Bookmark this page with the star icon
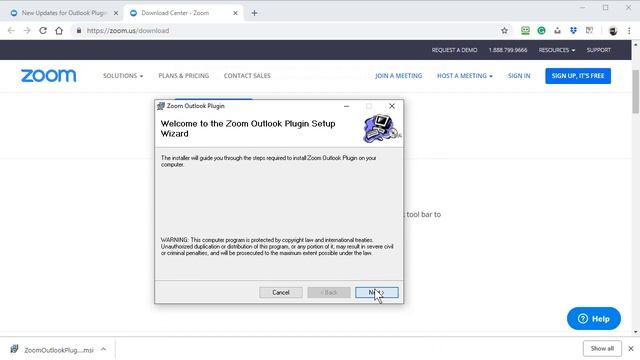 coord(504,31)
